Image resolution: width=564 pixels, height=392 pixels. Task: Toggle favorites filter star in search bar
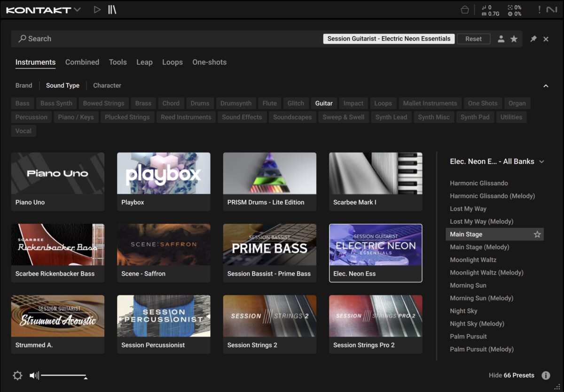click(514, 39)
